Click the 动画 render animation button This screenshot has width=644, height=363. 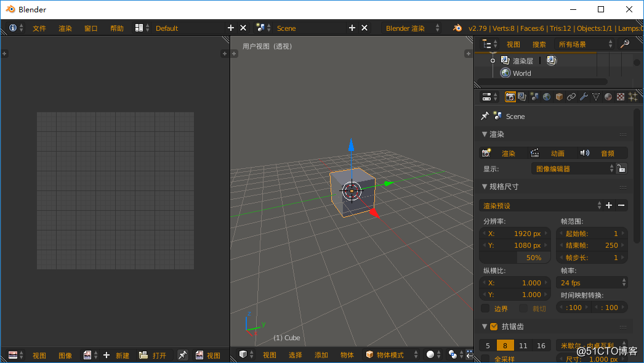552,153
